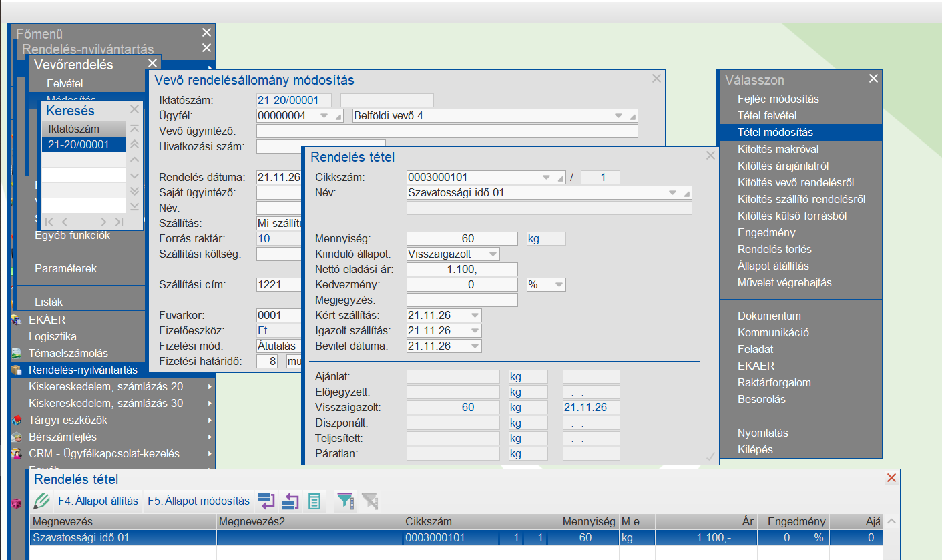Click the filter funnel icon in toolbar

point(345,501)
